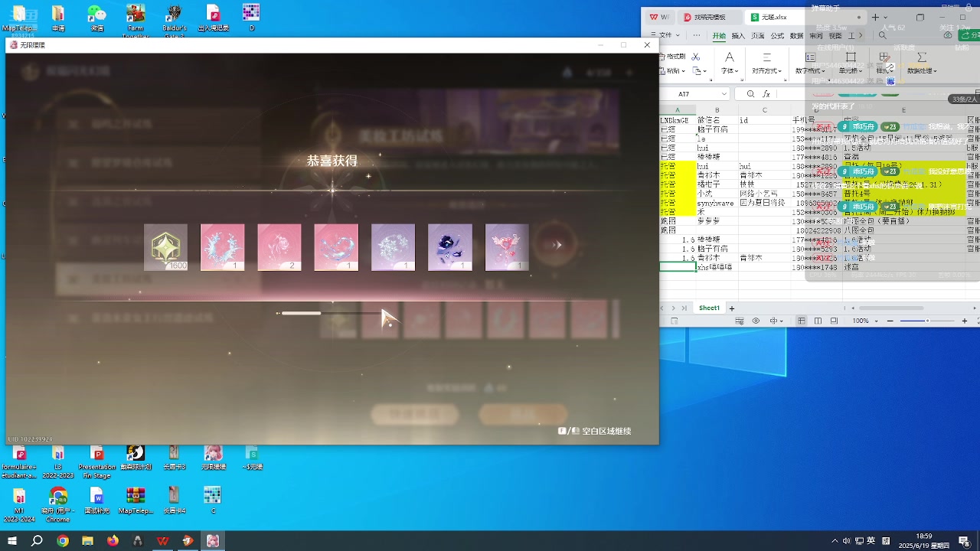Click zoom in plus in the WPS status bar
980x551 pixels.
tap(964, 321)
